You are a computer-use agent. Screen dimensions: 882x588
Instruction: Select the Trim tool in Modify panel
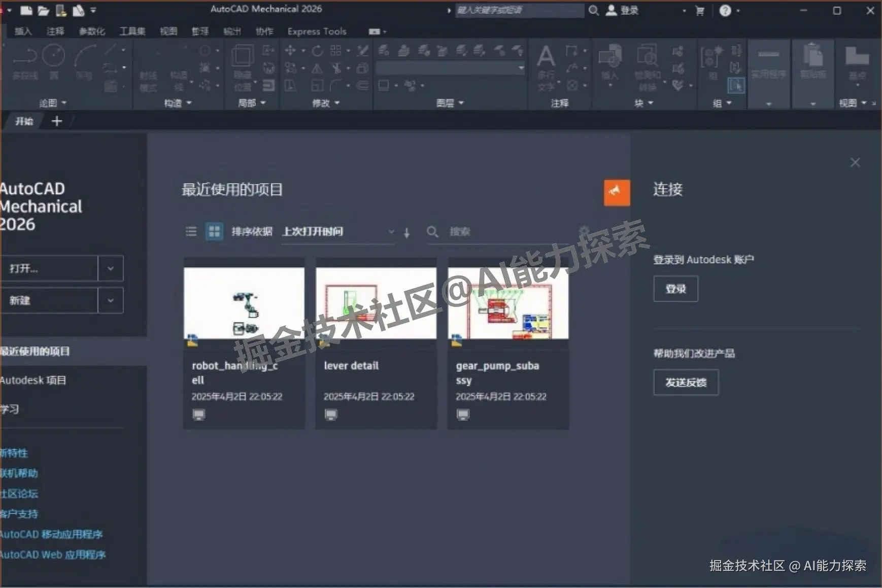tap(336, 68)
